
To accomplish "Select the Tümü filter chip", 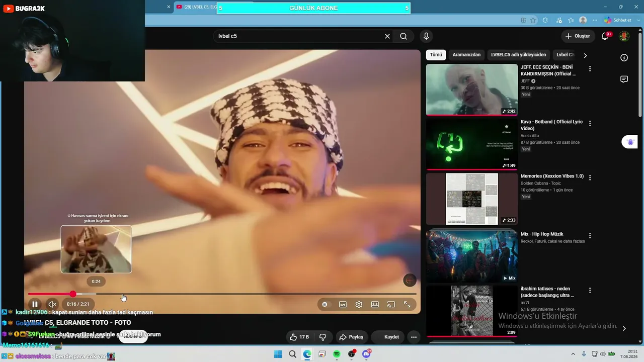I will click(x=436, y=55).
